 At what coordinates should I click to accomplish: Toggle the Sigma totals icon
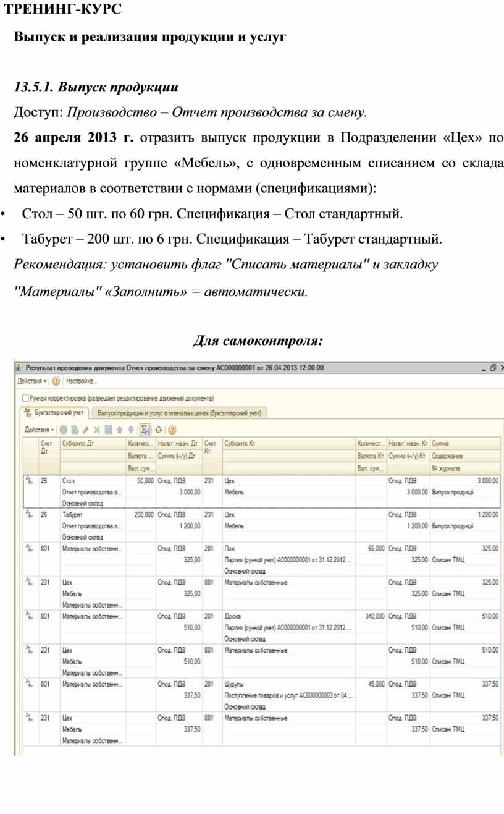click(145, 430)
